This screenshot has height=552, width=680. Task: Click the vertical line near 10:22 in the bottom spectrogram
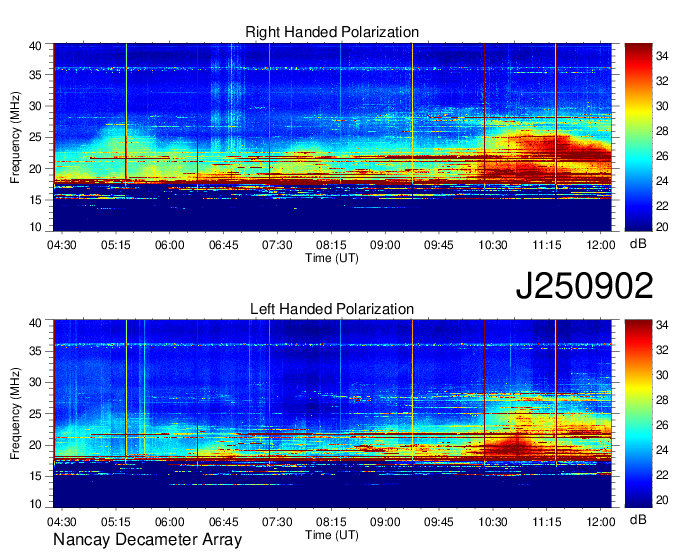click(x=484, y=392)
